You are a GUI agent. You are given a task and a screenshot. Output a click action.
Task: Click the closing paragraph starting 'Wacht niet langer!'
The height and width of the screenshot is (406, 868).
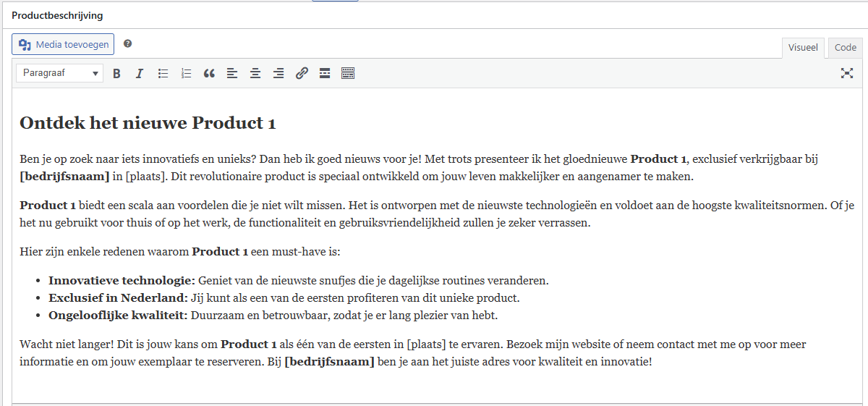point(413,353)
